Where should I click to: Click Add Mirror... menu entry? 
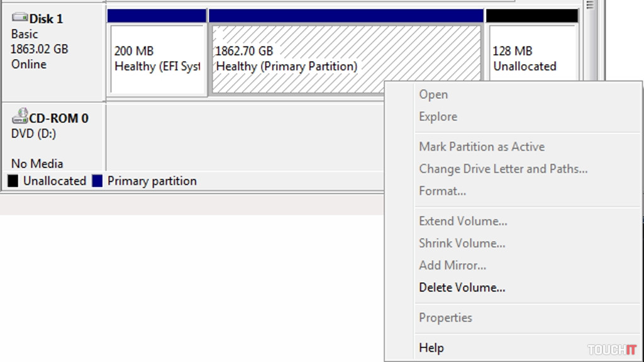(452, 265)
